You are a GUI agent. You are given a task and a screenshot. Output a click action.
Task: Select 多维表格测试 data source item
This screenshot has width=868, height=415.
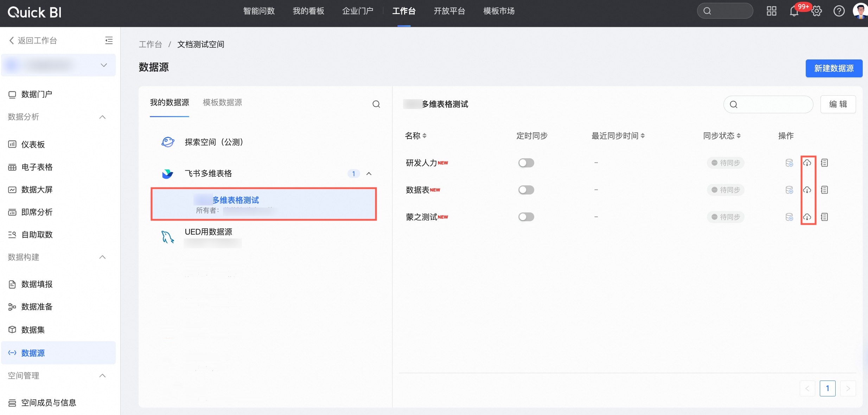click(x=264, y=204)
